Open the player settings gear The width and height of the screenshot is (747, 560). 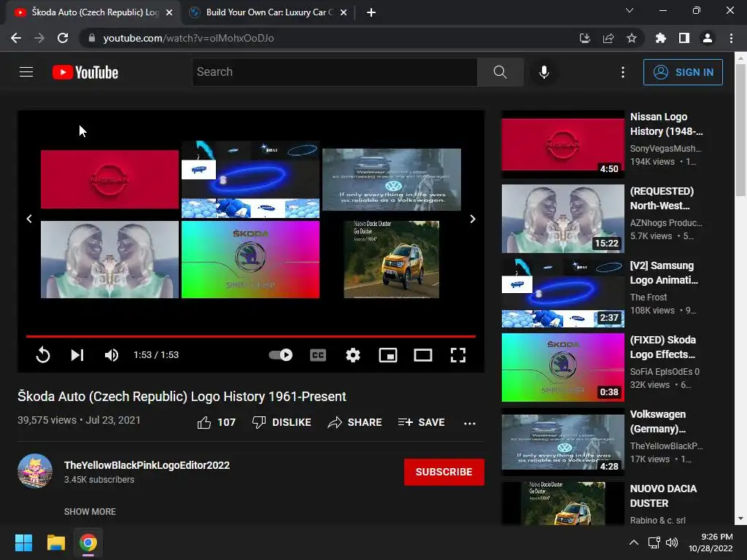[x=353, y=355]
